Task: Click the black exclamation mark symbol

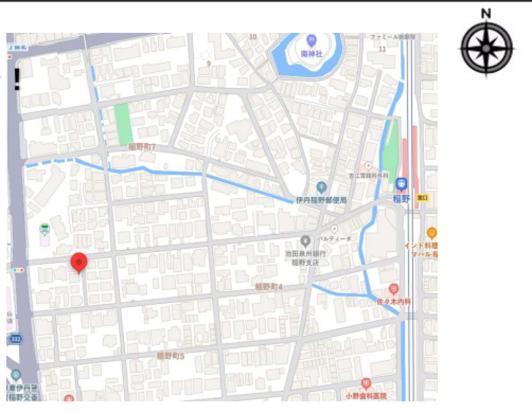Action: pyautogui.click(x=17, y=80)
